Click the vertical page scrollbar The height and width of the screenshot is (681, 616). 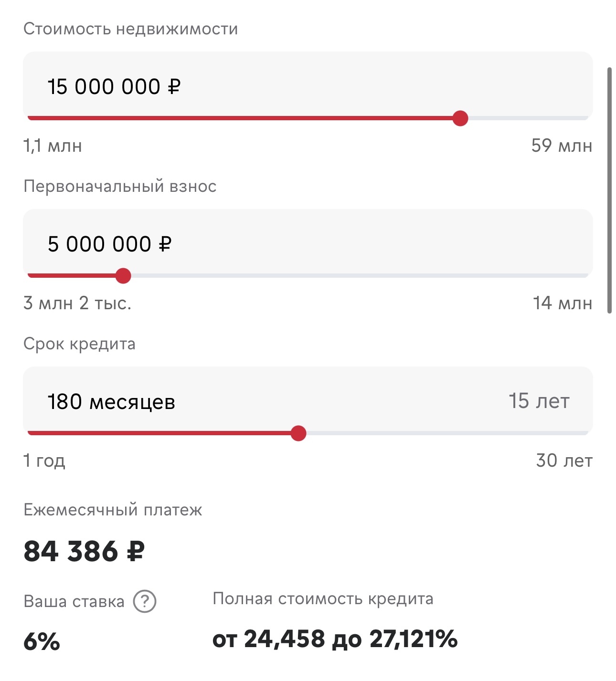pyautogui.click(x=609, y=190)
